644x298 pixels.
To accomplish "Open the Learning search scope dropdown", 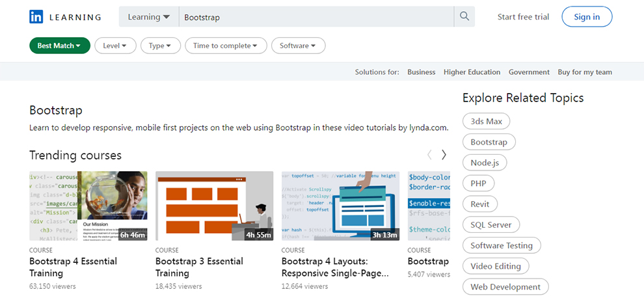I will (x=149, y=17).
